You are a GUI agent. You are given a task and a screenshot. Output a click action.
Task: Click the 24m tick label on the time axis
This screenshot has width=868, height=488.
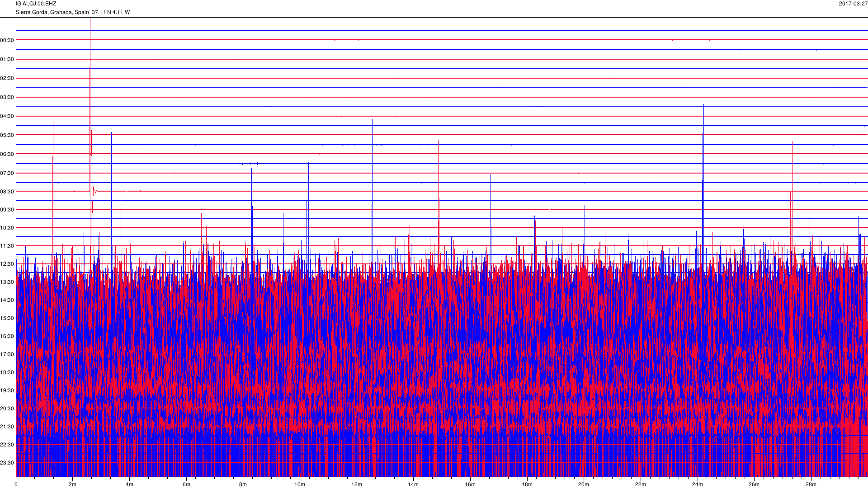698,484
